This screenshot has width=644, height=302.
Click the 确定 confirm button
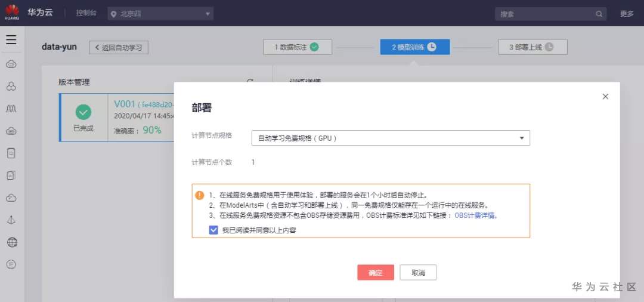tap(376, 272)
